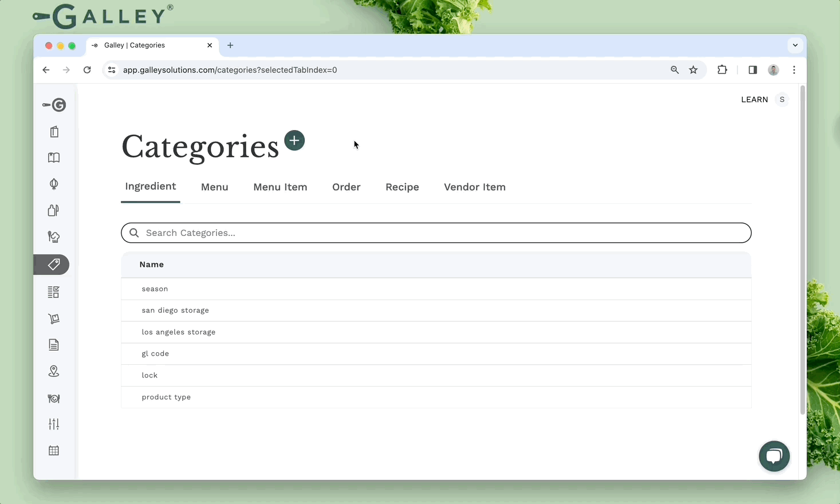Screen dimensions: 840x504
Task: Click the green plus add category button
Action: pyautogui.click(x=295, y=140)
